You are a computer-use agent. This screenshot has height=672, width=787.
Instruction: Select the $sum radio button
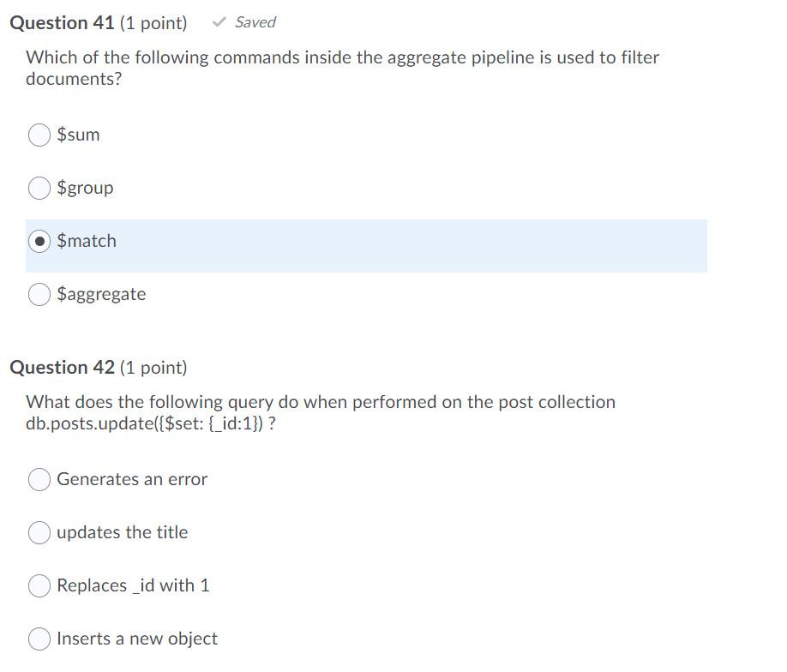tap(39, 135)
